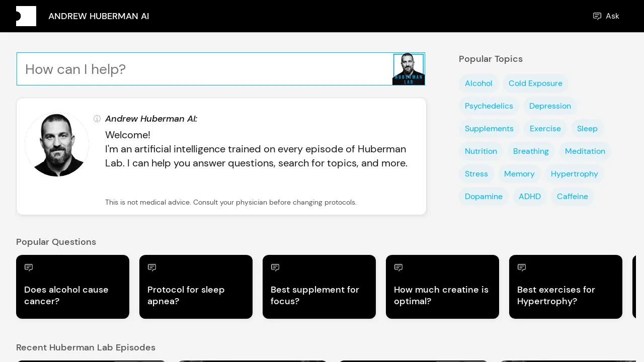Select the Alcohol topic
Viewport: 644px width, 362px height.
pos(478,83)
